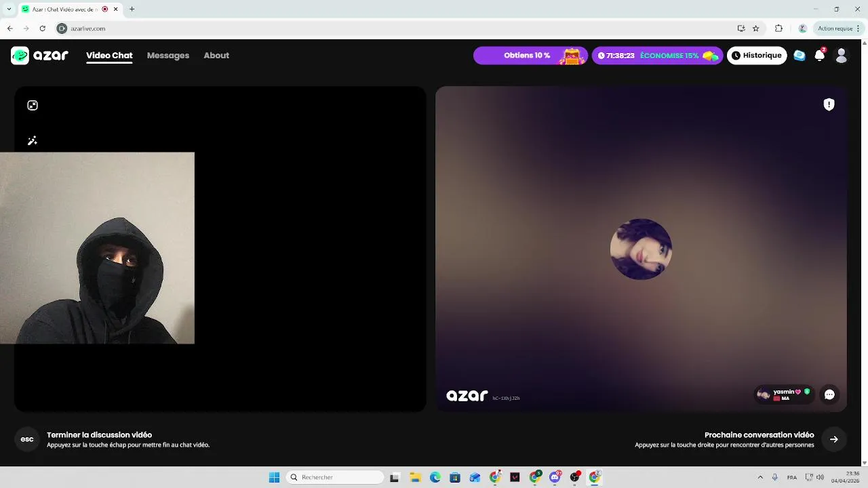Open volume and network quick settings
This screenshot has height=488, width=868.
tap(814, 477)
